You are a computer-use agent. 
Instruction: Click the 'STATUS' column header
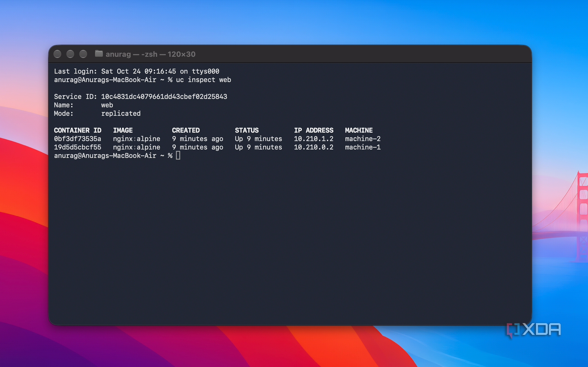[247, 130]
